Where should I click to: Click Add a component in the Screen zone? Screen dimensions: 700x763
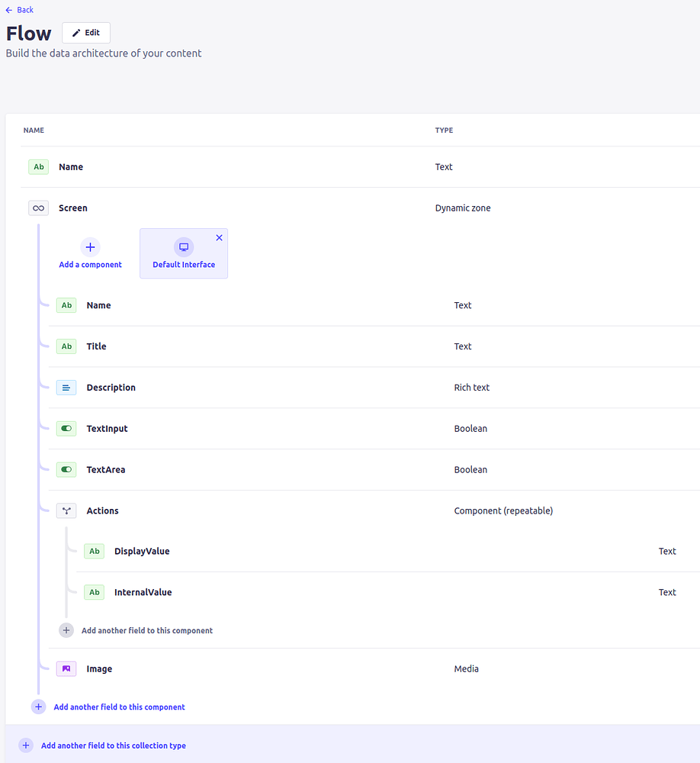pos(90,253)
